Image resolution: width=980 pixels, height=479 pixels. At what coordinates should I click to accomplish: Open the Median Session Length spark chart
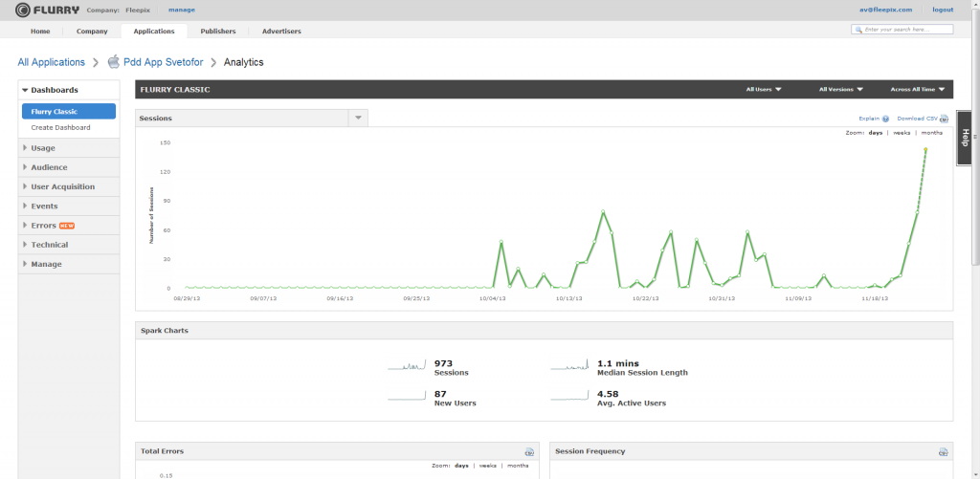point(571,365)
